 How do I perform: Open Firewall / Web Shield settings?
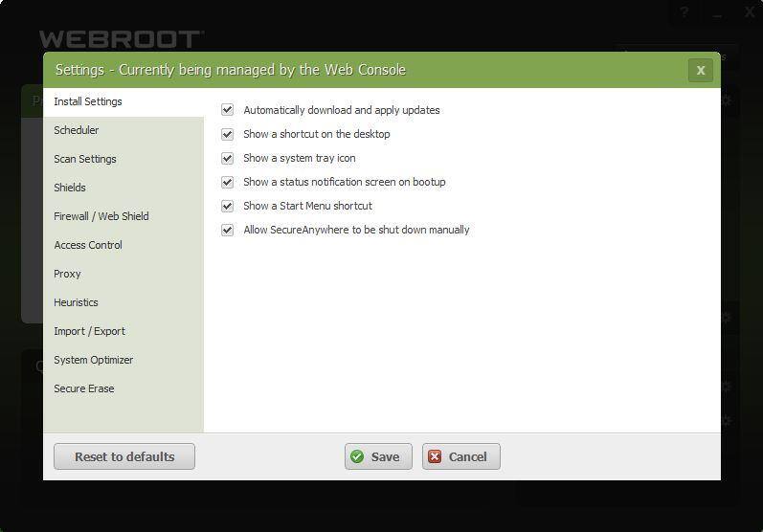[x=101, y=216]
